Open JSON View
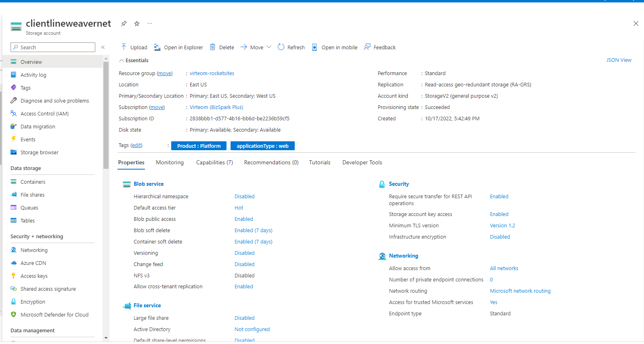Image resolution: width=644 pixels, height=344 pixels. click(619, 60)
